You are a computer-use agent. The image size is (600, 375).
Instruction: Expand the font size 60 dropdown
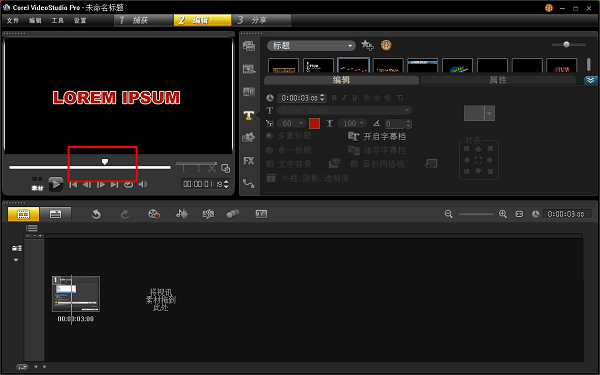[301, 123]
